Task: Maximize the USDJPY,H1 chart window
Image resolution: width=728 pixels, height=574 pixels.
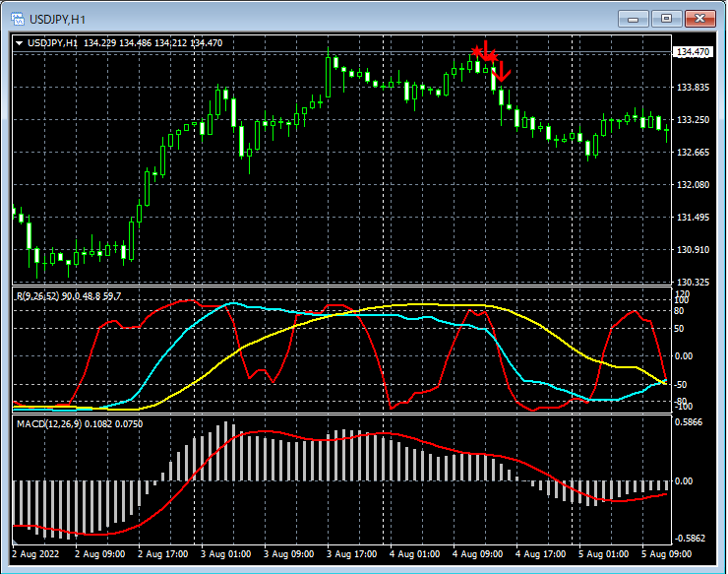Action: point(667,19)
